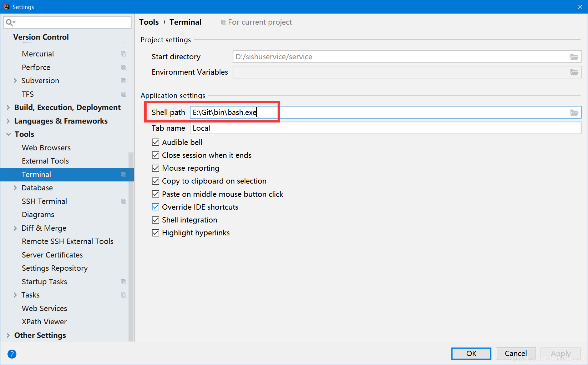Click the Apply button
Screen dimensions: 588x365
561,354
